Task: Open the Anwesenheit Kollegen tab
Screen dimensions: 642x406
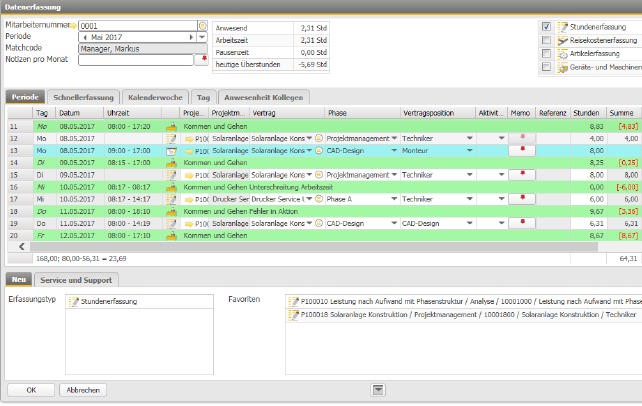Action: point(264,97)
